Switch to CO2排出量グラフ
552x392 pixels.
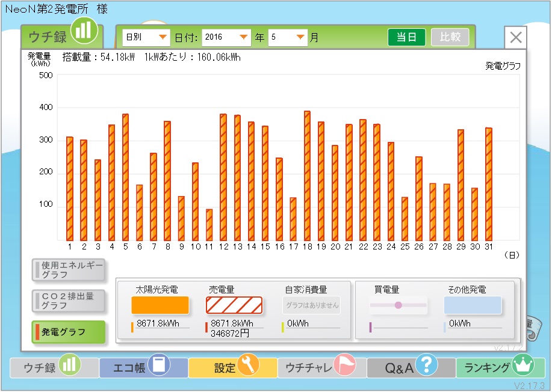pos(69,301)
